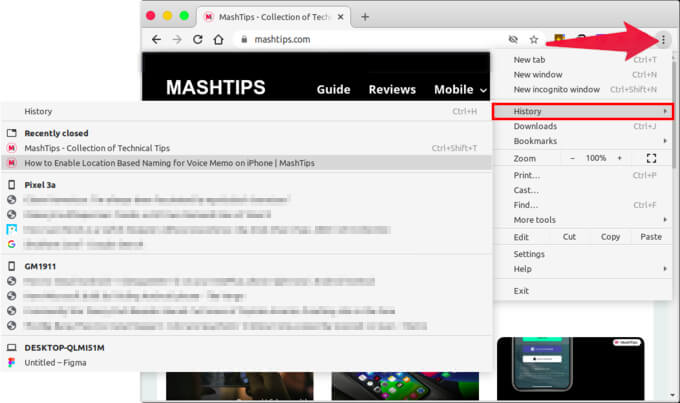This screenshot has height=403, width=680.
Task: Click the back navigation arrow
Action: point(157,39)
